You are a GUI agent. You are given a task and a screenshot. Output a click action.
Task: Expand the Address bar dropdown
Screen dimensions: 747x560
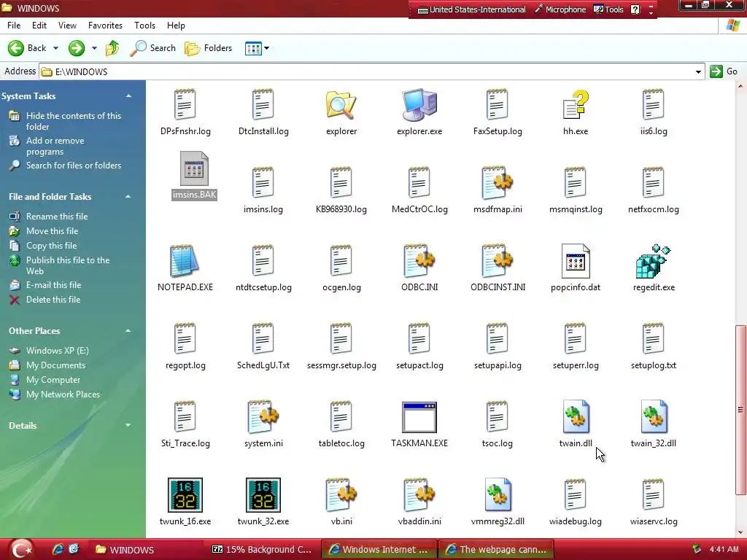(x=698, y=72)
